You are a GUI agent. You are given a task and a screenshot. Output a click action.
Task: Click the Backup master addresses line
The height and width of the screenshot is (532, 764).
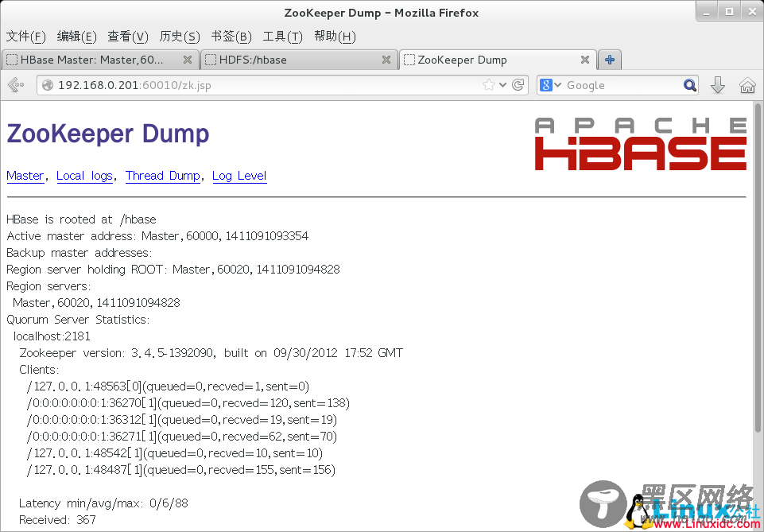pyautogui.click(x=80, y=253)
